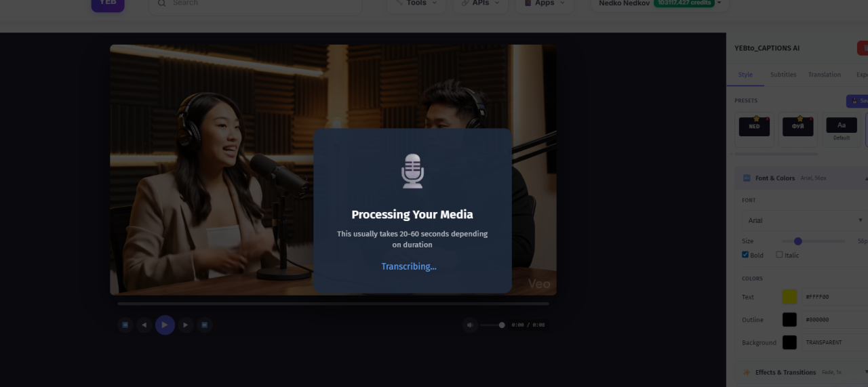Step back one frame with left arrow
The width and height of the screenshot is (868, 387).
(x=144, y=325)
